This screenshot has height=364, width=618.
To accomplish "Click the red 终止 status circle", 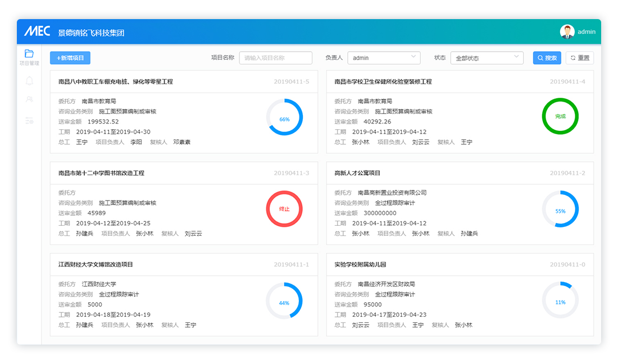I will (284, 209).
